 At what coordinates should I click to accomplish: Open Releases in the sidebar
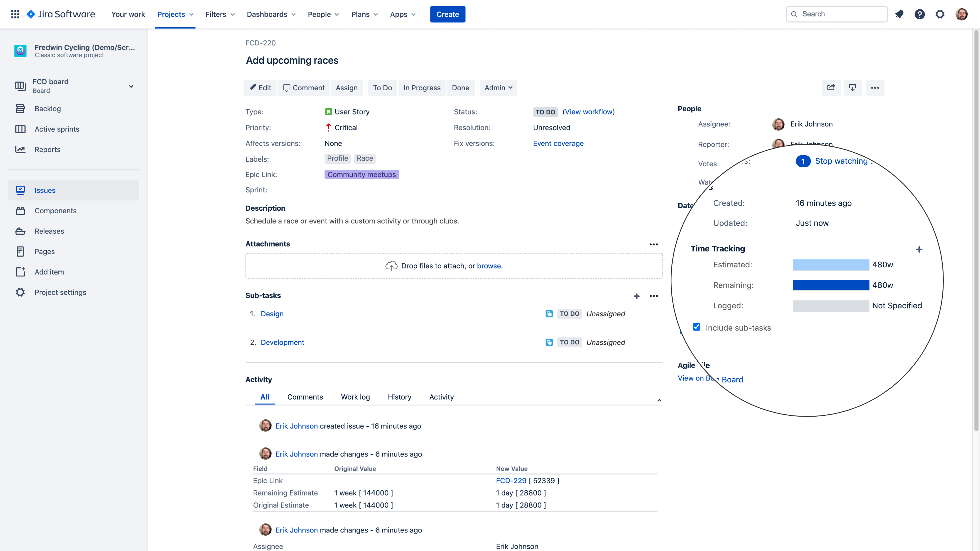tap(74, 231)
